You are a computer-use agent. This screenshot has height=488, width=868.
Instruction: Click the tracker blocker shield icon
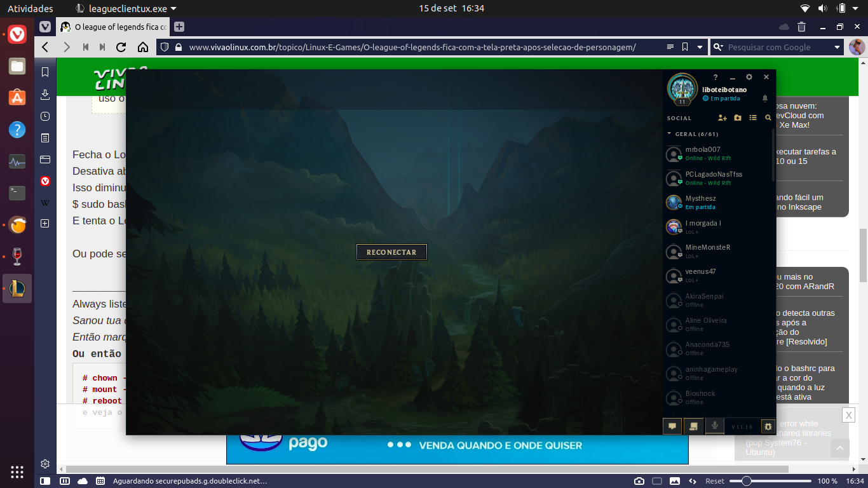pos(164,47)
